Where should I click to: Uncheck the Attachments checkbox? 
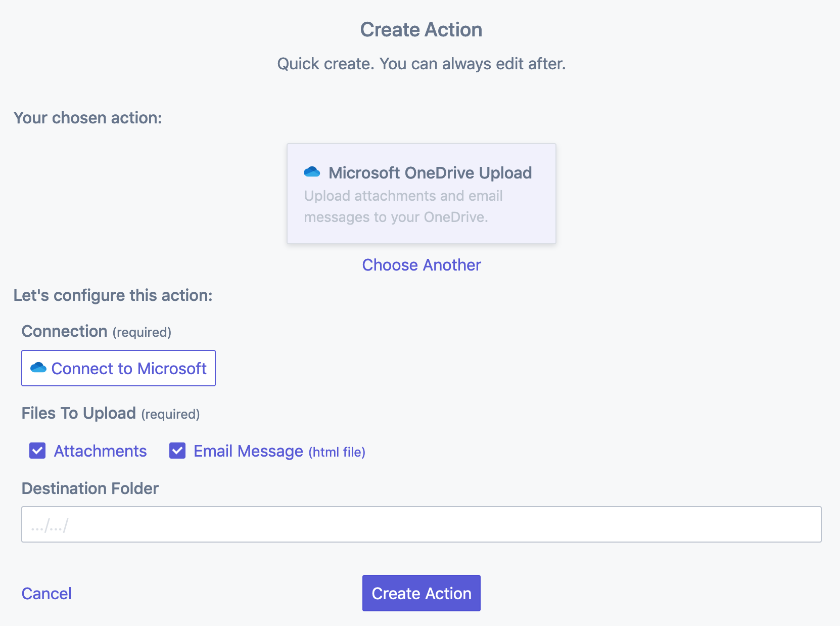tap(37, 451)
